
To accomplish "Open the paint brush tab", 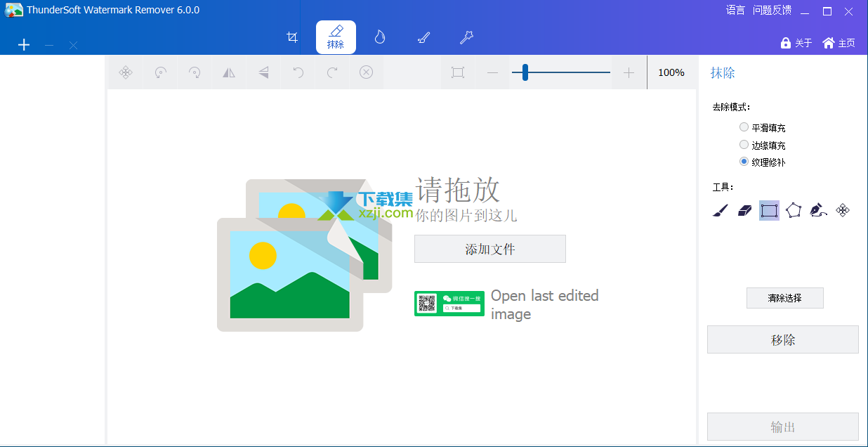I will tap(423, 37).
